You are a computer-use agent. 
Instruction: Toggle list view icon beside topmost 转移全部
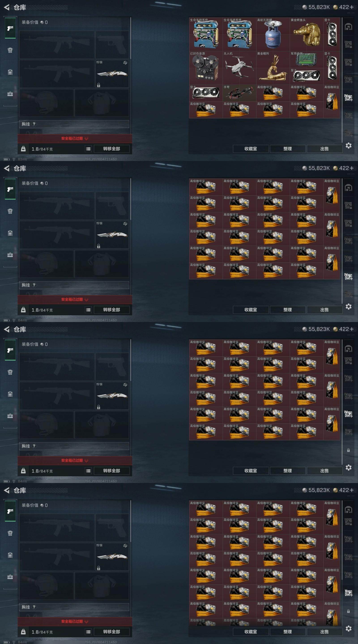(88, 149)
